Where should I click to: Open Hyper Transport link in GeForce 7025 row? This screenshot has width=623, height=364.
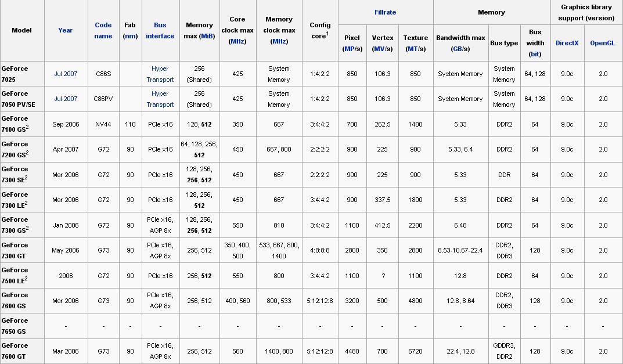[x=160, y=74]
